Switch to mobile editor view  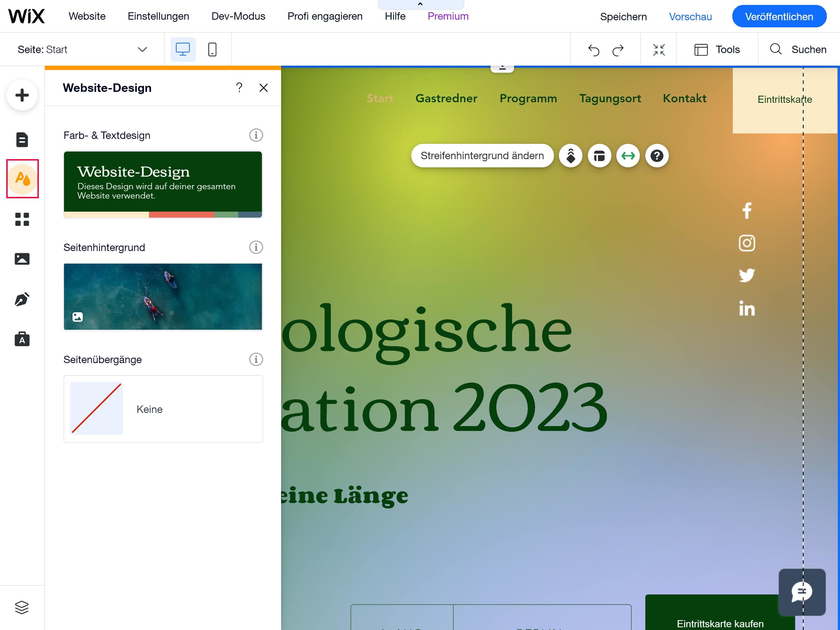(212, 49)
